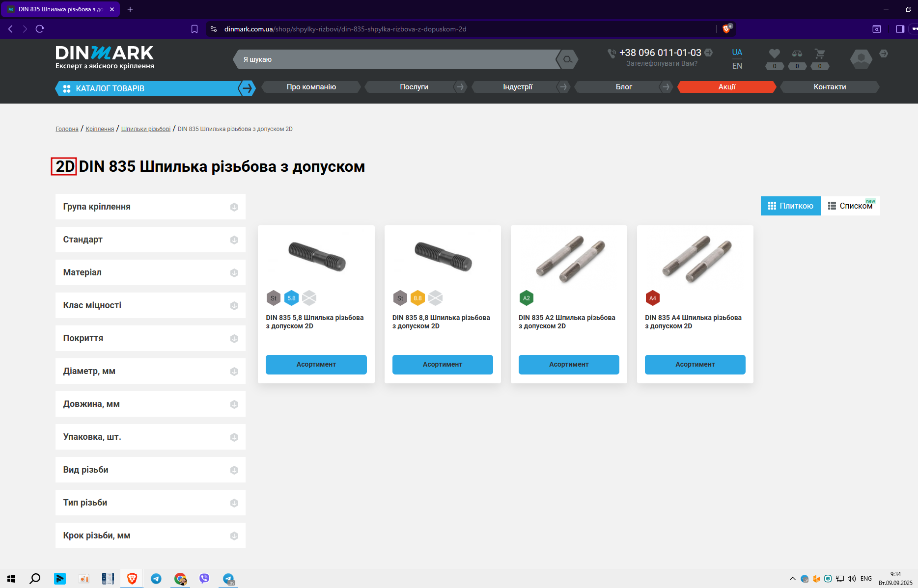Click the login arrow icon beside avatar

tap(884, 53)
